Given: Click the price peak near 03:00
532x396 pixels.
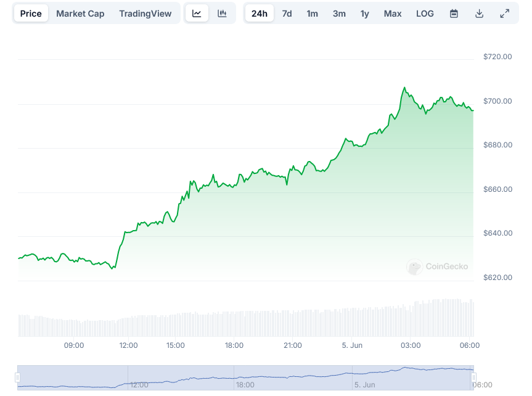Looking at the screenshot, I should (x=405, y=88).
